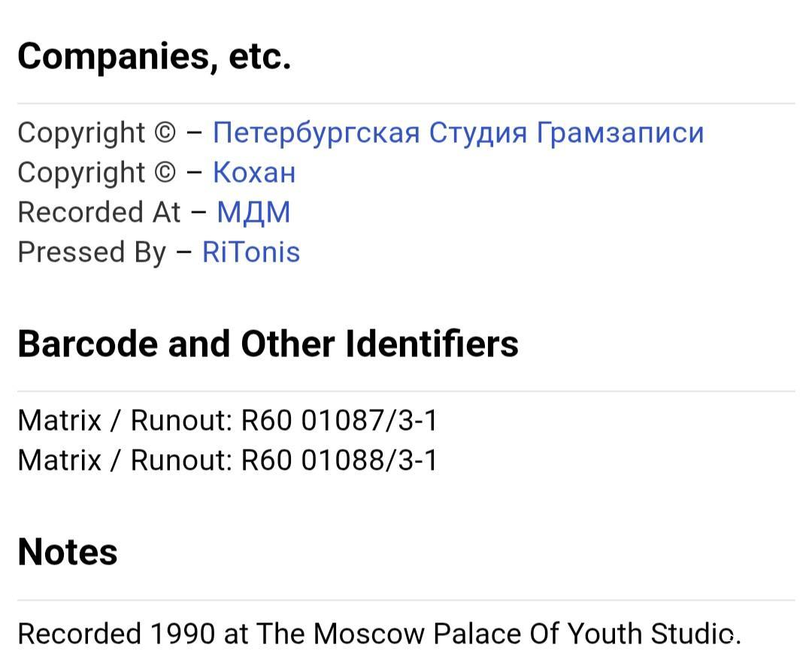
Task: Open the RiTonis pressing plant link
Action: pyautogui.click(x=251, y=252)
